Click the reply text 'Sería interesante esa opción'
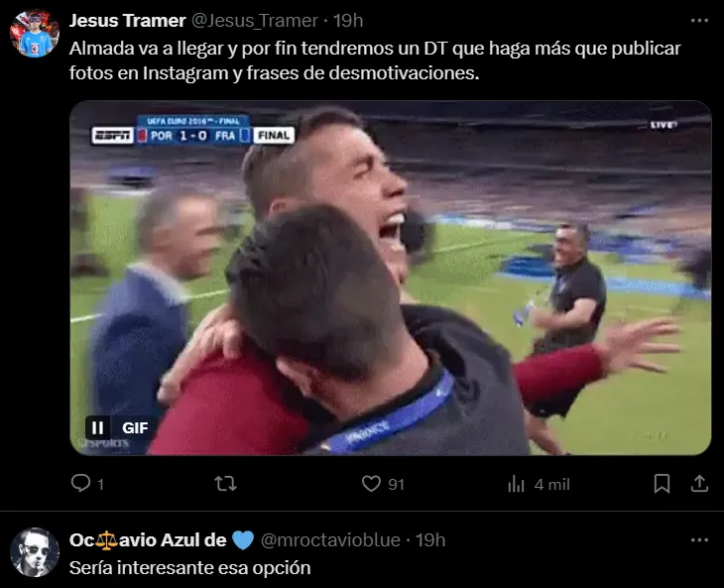Viewport: 724px width, 588px height. 189,568
